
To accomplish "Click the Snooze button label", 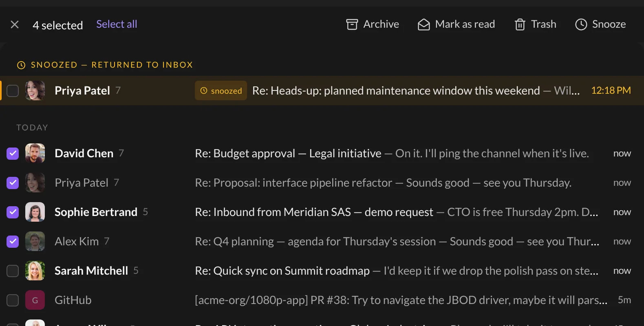I will click(x=609, y=24).
